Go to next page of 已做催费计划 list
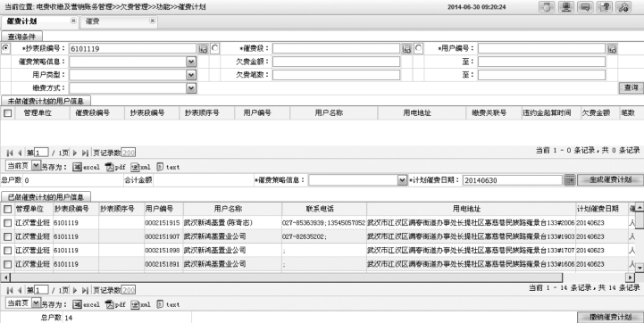Image resolution: width=644 pixels, height=323 pixels. [75, 290]
